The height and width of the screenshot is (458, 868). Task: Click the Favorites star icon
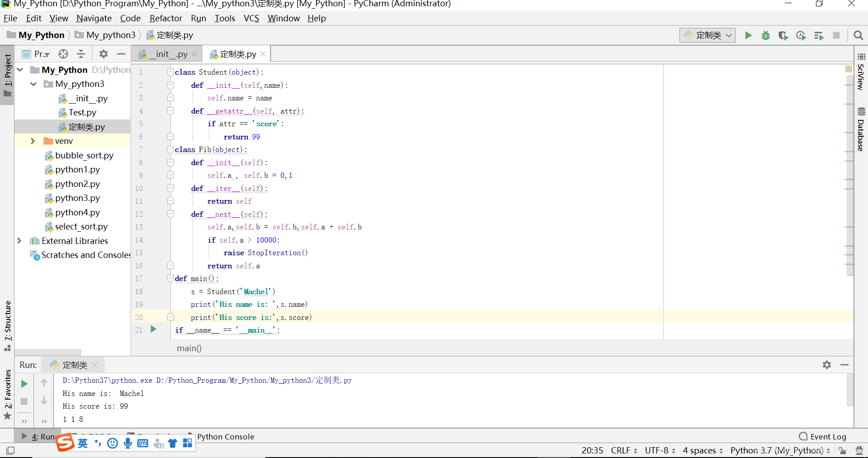(x=8, y=416)
